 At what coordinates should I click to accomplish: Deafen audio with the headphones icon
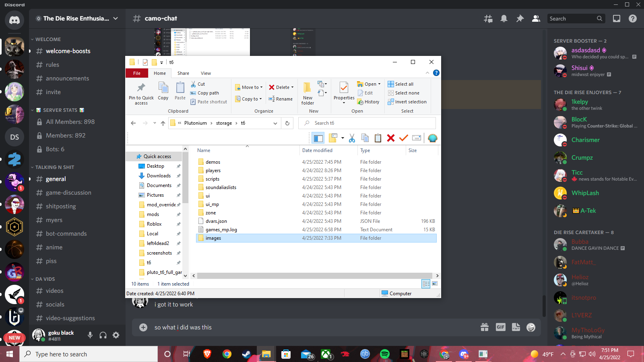click(x=103, y=335)
